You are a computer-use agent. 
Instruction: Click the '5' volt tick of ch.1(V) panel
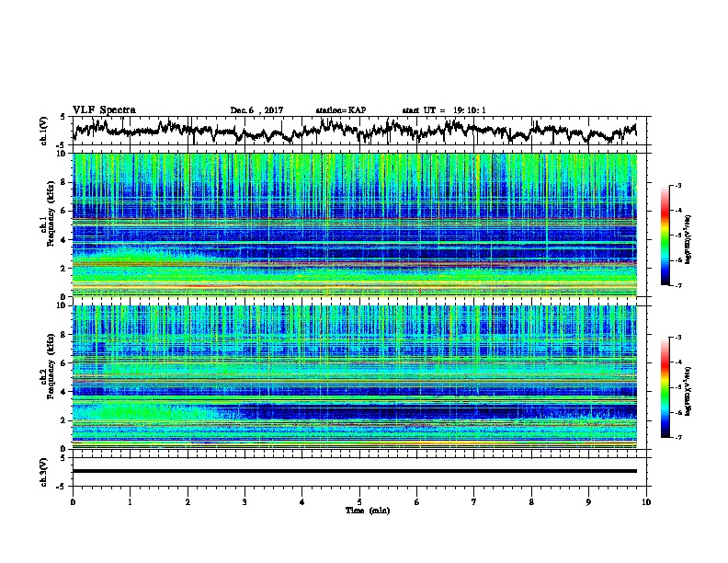[63, 117]
